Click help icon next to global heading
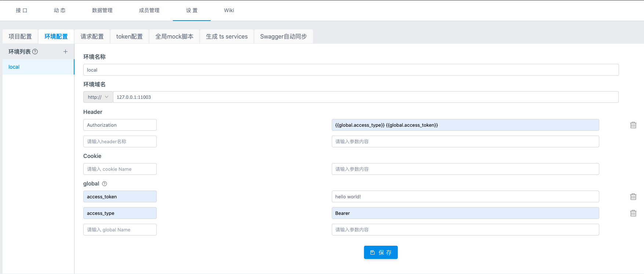644x274 pixels. coord(105,184)
